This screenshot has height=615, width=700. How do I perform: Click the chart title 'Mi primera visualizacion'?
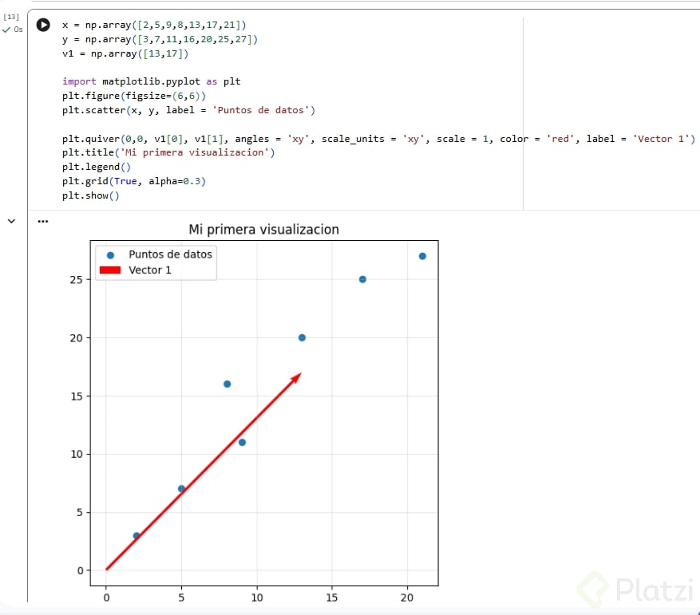[264, 230]
